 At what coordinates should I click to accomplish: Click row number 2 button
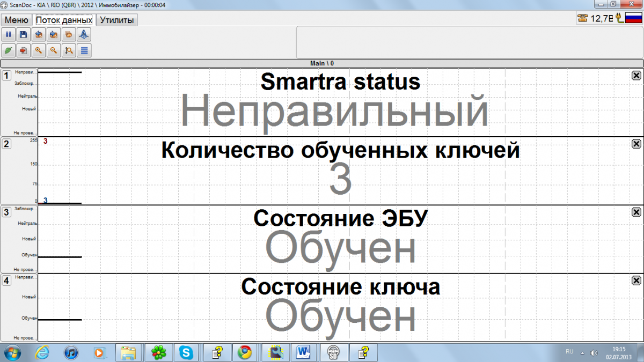pos(6,144)
